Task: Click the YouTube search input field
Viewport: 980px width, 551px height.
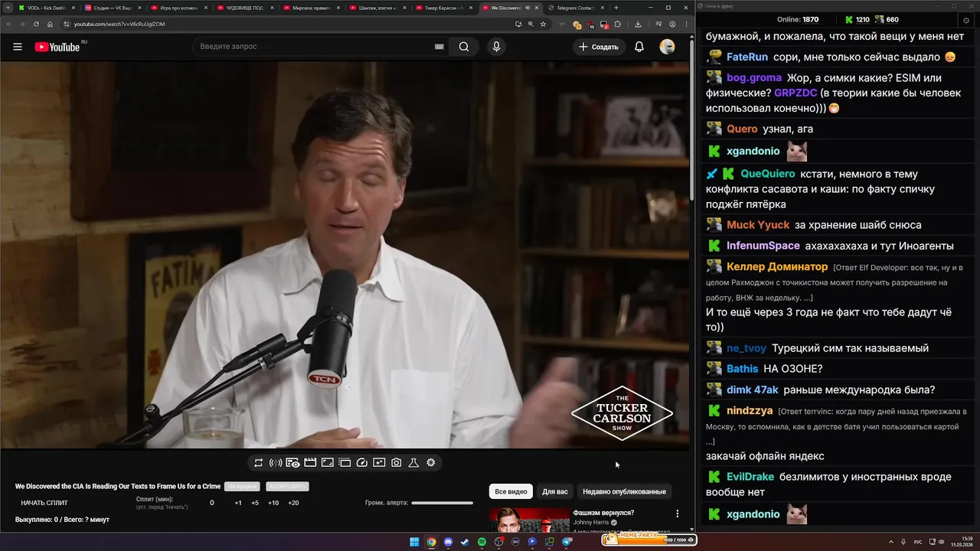Action: (314, 47)
